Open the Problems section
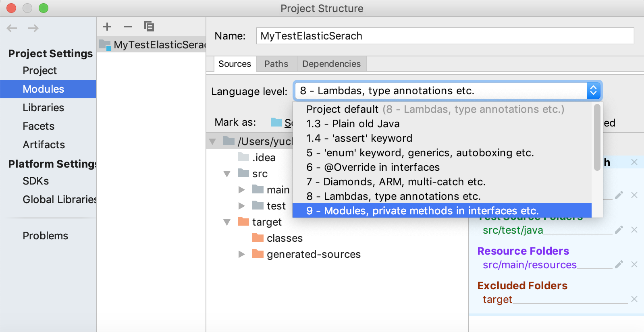644x332 pixels. [x=46, y=236]
